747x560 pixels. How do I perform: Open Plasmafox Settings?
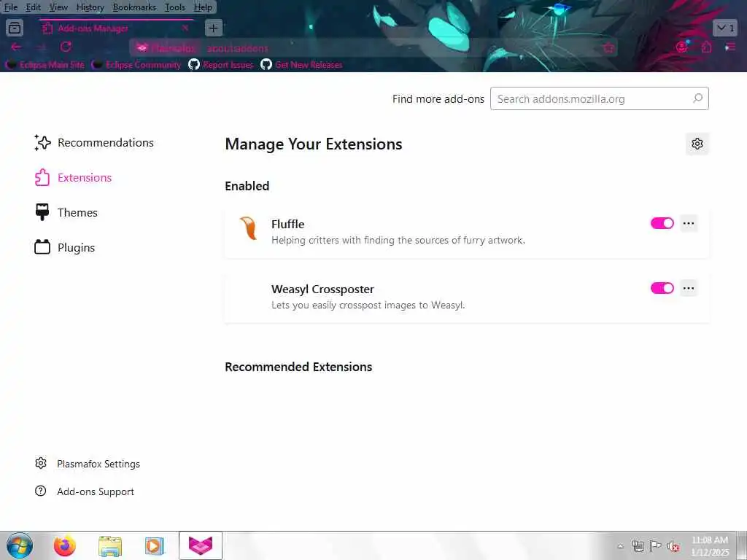(88, 464)
